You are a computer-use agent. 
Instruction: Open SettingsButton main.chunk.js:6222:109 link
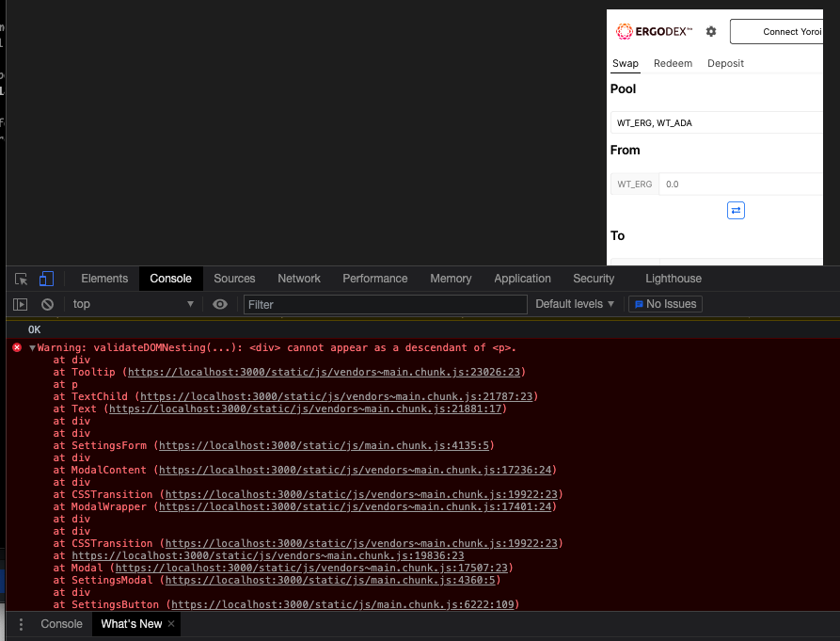(342, 604)
